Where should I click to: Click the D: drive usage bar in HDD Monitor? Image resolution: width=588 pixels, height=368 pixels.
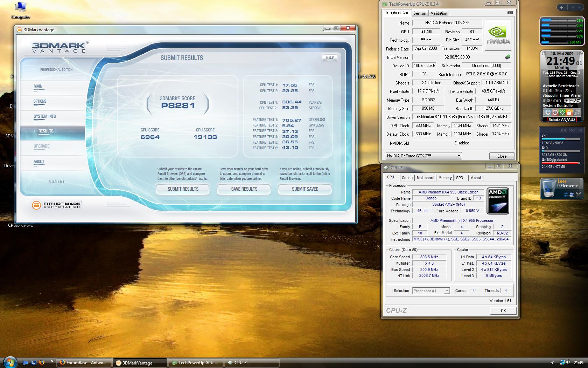click(560, 151)
